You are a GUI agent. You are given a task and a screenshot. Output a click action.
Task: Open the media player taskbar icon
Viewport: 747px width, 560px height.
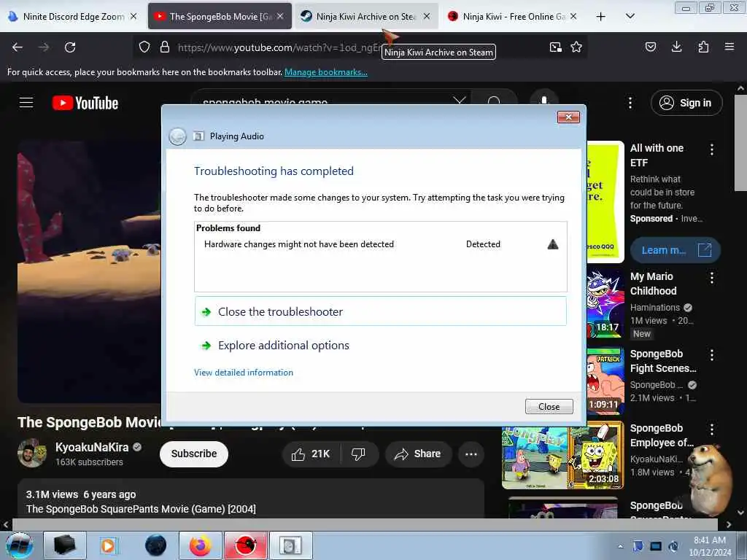coord(108,545)
